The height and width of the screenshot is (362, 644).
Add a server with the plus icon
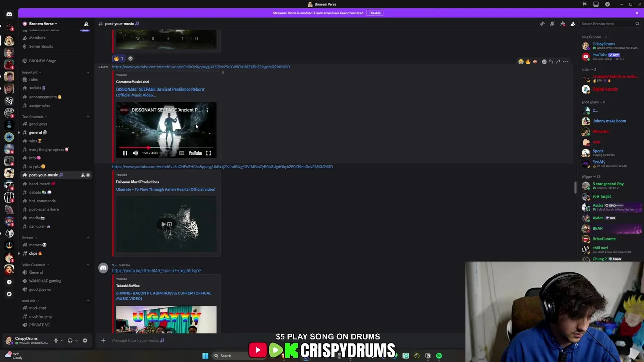click(9, 282)
